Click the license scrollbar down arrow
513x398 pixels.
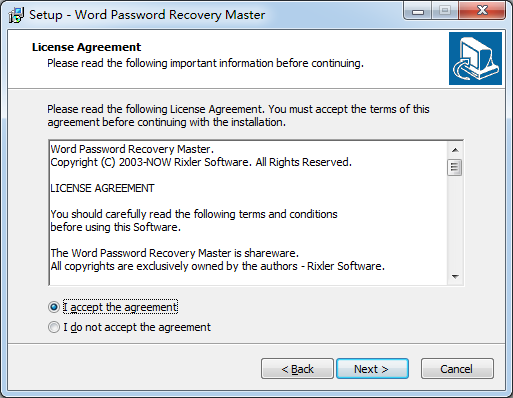[455, 276]
